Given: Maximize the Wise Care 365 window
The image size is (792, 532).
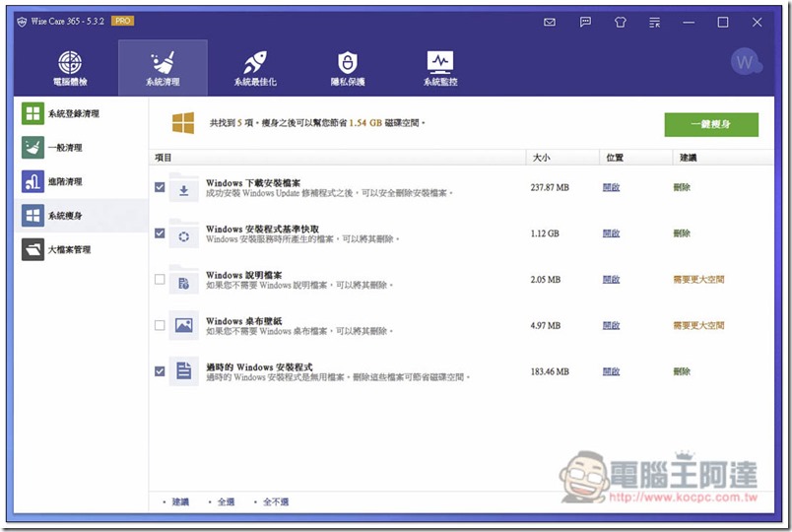Looking at the screenshot, I should [723, 23].
